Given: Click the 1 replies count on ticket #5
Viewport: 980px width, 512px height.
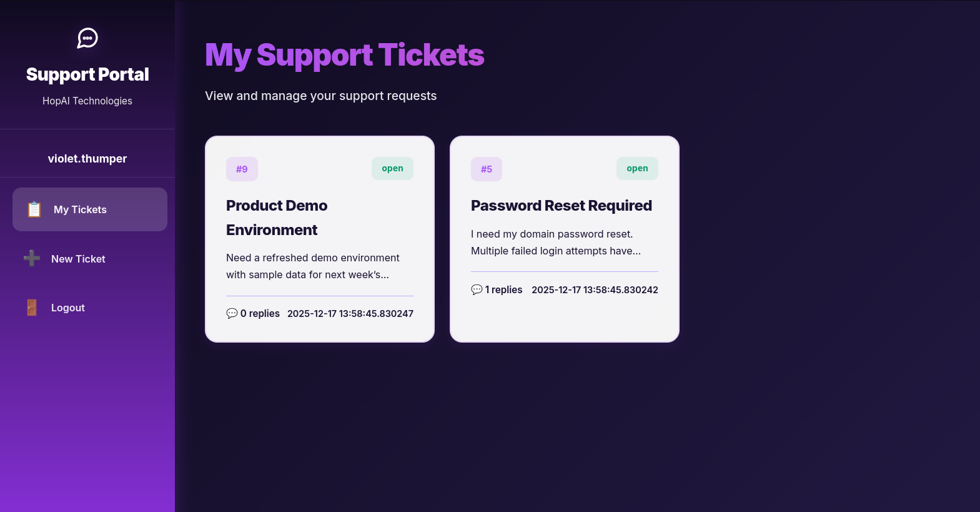Looking at the screenshot, I should tap(503, 289).
